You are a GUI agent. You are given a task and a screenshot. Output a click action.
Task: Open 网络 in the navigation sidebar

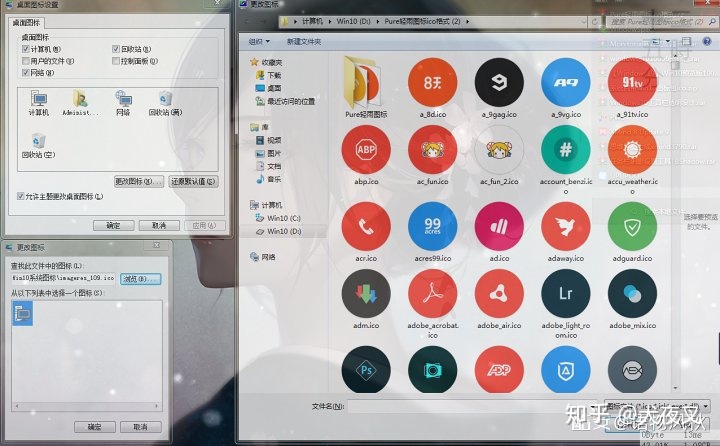coord(263,257)
